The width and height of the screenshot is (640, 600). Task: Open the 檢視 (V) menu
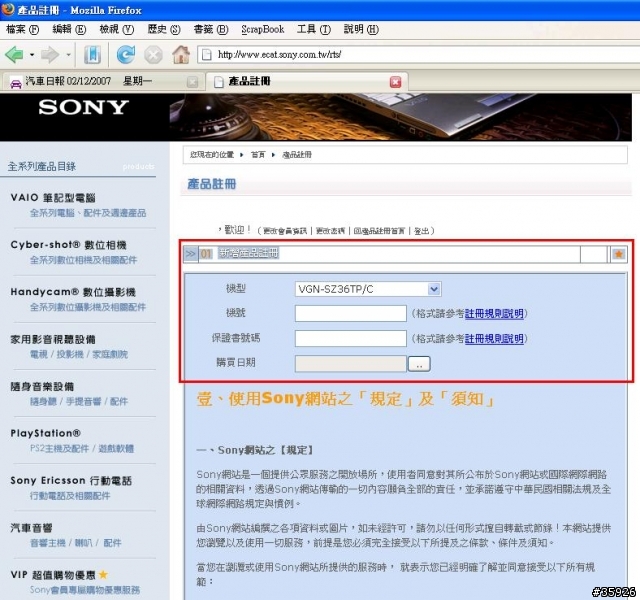[x=116, y=29]
